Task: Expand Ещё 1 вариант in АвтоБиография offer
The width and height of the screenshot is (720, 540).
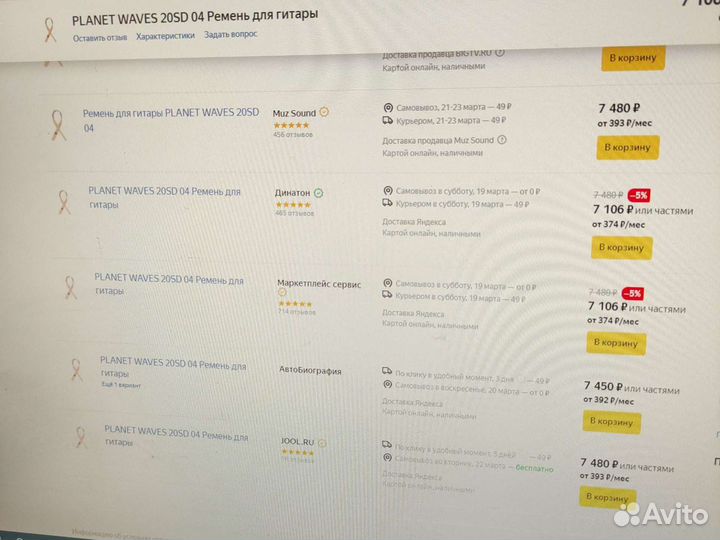Action: point(116,385)
